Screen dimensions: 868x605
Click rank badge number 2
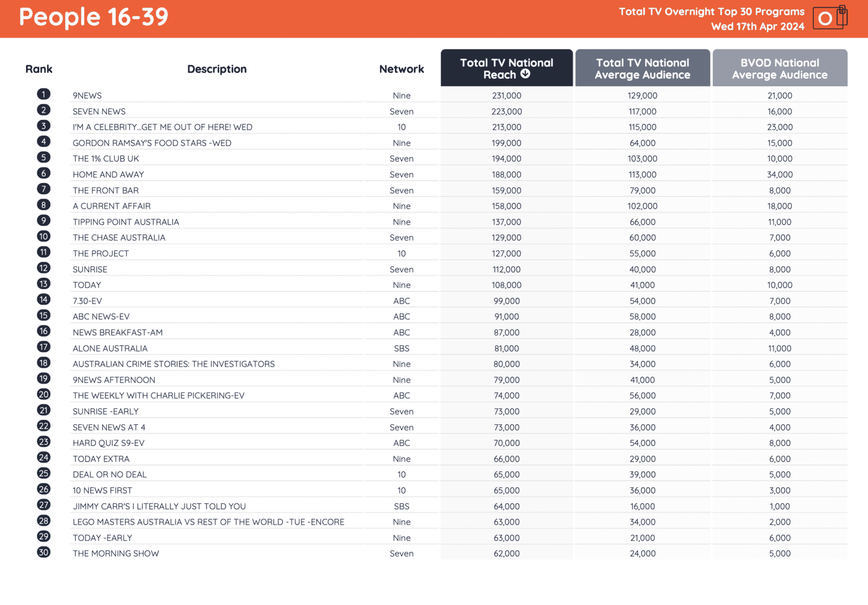pos(44,110)
